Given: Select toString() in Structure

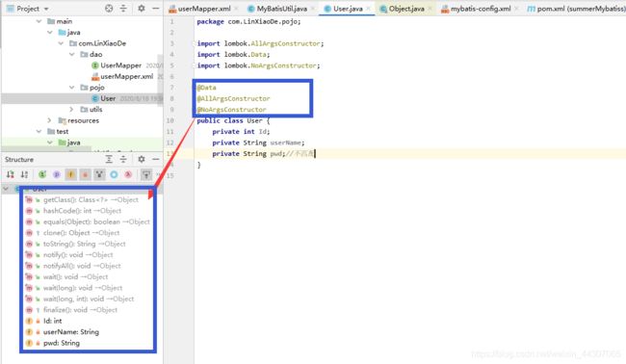Looking at the screenshot, I should coord(84,244).
